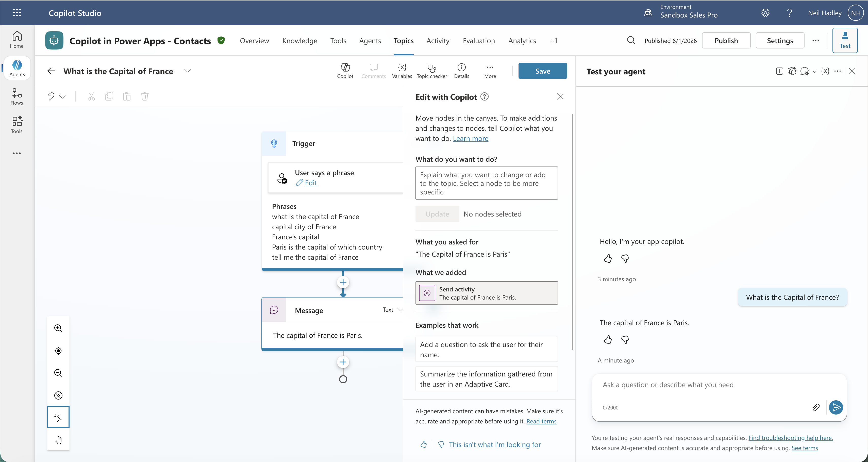This screenshot has width=868, height=462.
Task: Click the Paste clipboard icon
Action: tap(127, 97)
